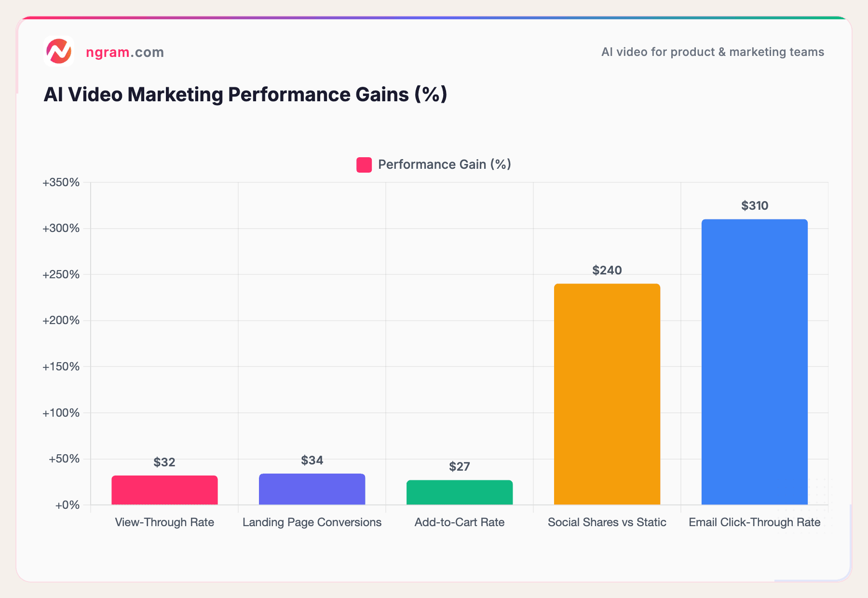Open the ngram.com link
Image resolution: width=868 pixels, height=598 pixels.
pos(124,52)
